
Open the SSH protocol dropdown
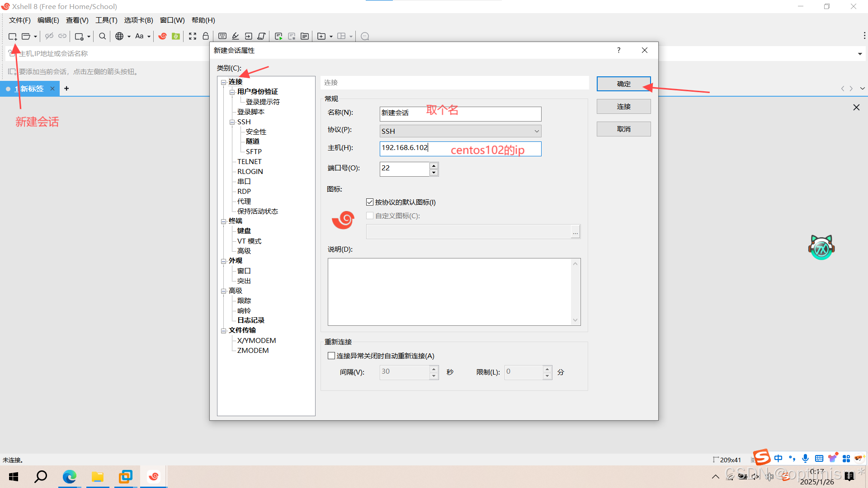tap(536, 131)
